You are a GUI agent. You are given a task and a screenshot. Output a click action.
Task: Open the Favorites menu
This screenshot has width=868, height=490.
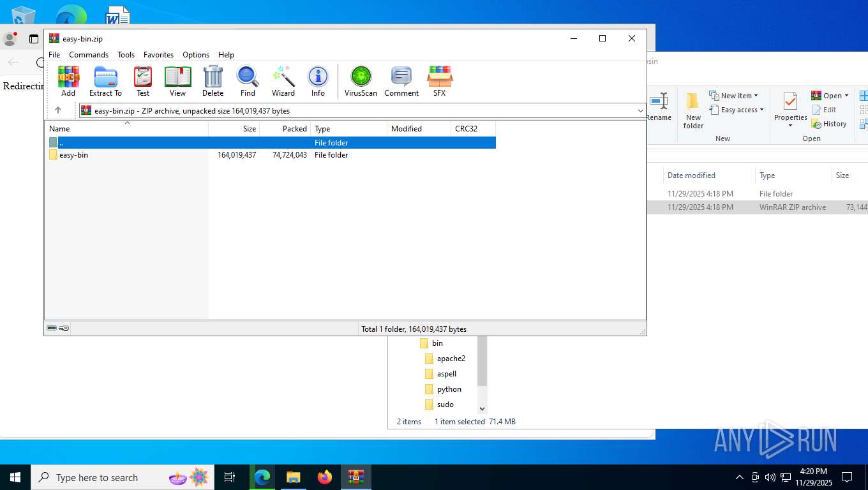click(x=158, y=55)
